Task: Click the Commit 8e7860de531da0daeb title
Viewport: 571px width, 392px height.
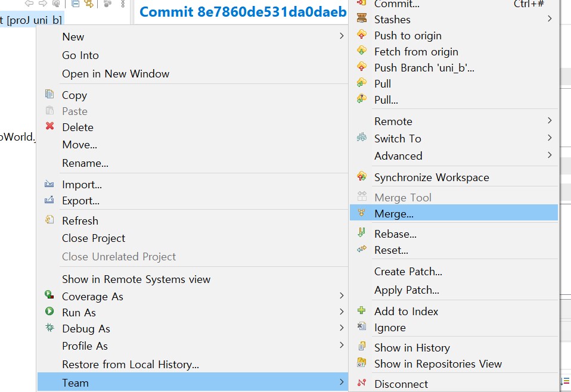Action: (243, 12)
